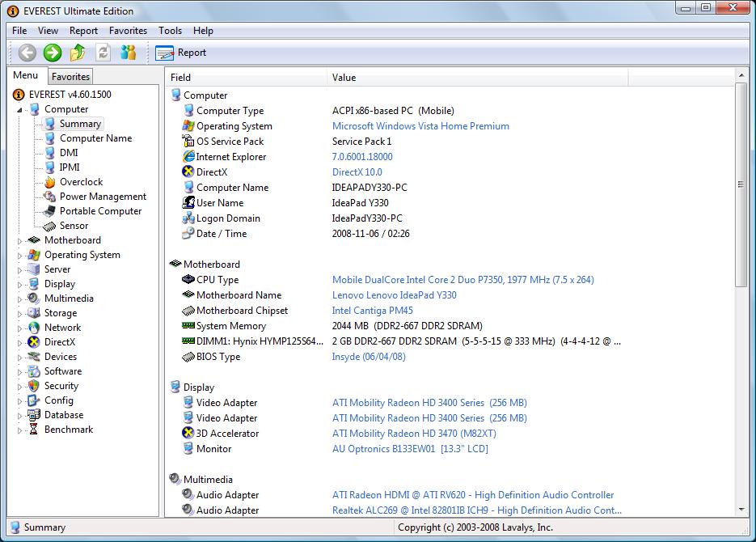Open the AU Optronics B133EW01 monitor link
Viewport: 756px width, 542px height.
tap(410, 449)
